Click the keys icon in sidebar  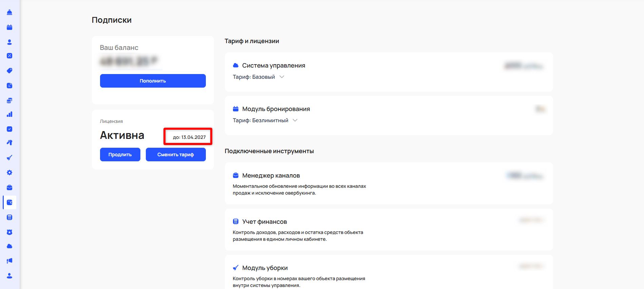pyautogui.click(x=9, y=143)
